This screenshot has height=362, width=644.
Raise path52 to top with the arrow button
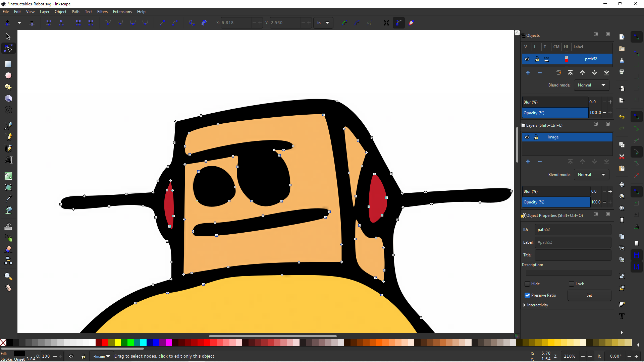pyautogui.click(x=571, y=72)
